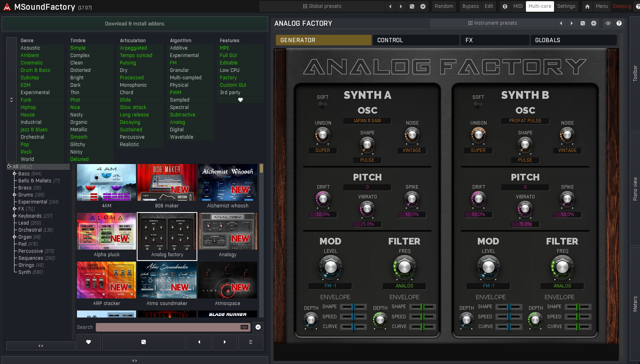Toggle the Synth A SOFT switch
The image size is (640, 364).
pos(322,104)
